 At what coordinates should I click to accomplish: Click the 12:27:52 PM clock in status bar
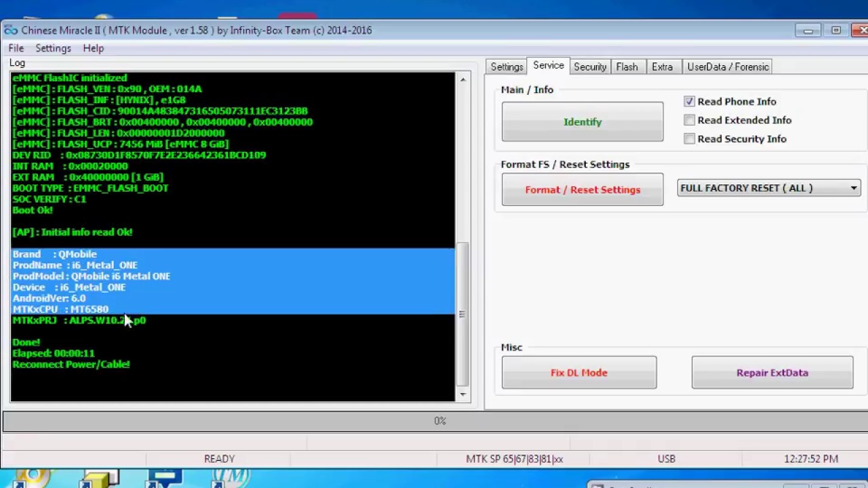pos(811,459)
